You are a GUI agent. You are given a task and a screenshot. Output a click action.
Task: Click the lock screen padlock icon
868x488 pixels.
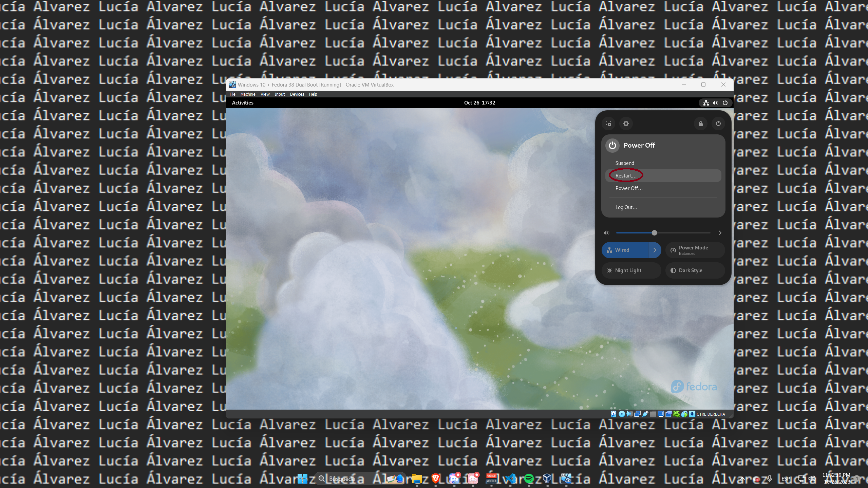(700, 124)
